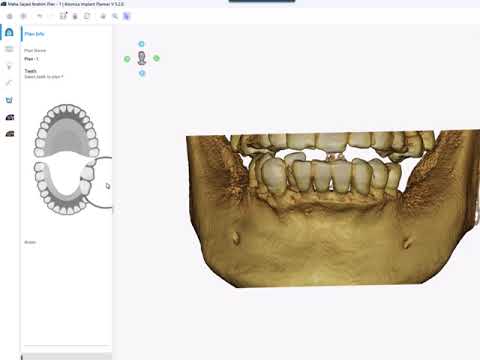The width and height of the screenshot is (480, 360).
Task: Click the bottom black jaw-model icon in the sidebar
Action: (x=10, y=134)
